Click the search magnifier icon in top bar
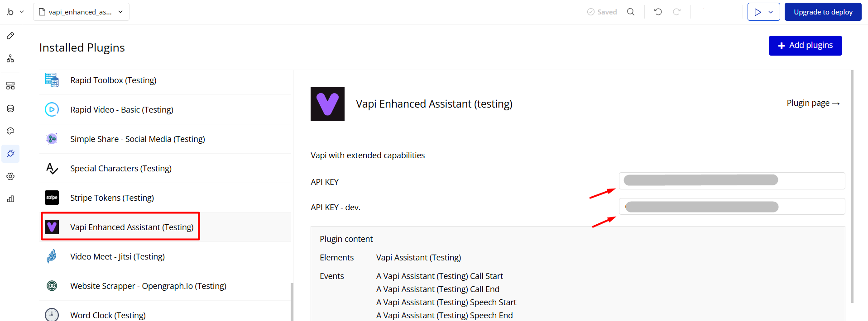Screen dimensions: 868x321 pos(631,12)
